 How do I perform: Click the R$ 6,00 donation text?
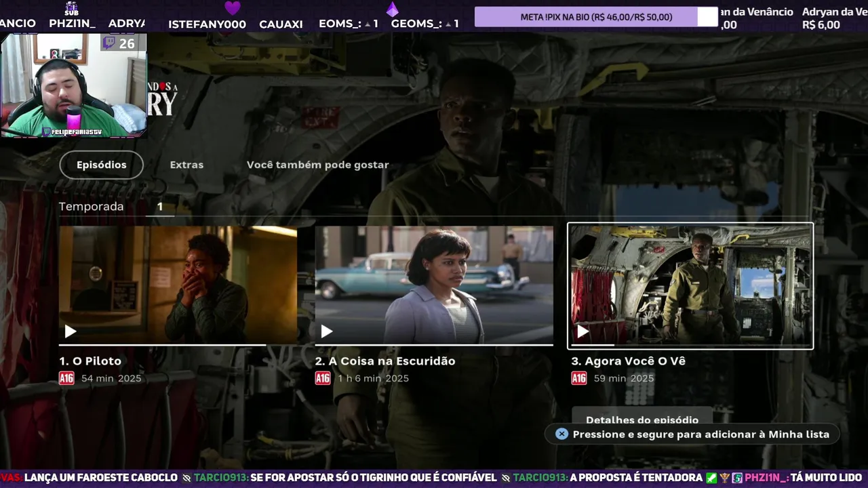point(821,25)
